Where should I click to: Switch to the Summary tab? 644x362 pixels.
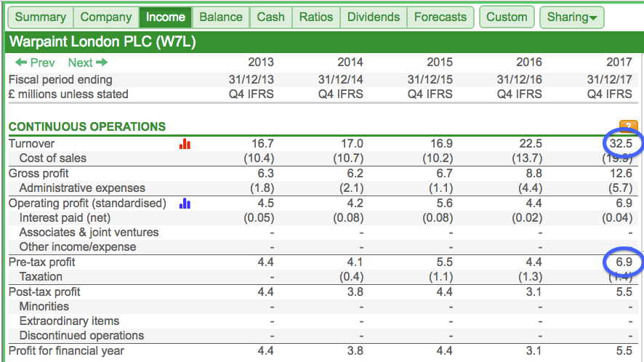pos(41,17)
